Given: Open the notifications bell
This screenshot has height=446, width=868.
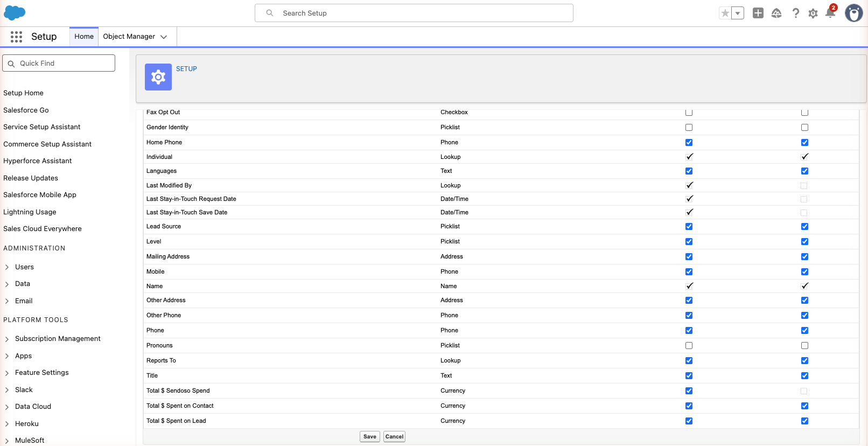Looking at the screenshot, I should tap(830, 13).
